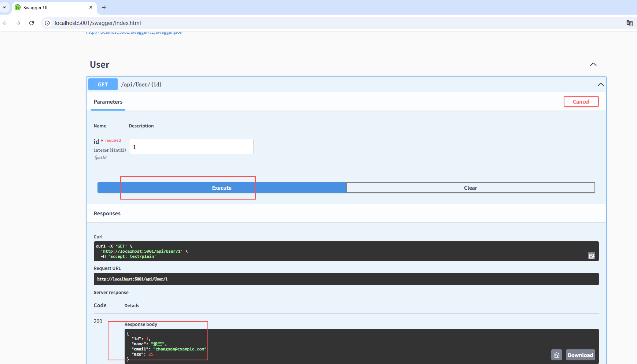
Task: Close the Swagger UI tab
Action: [91, 7]
